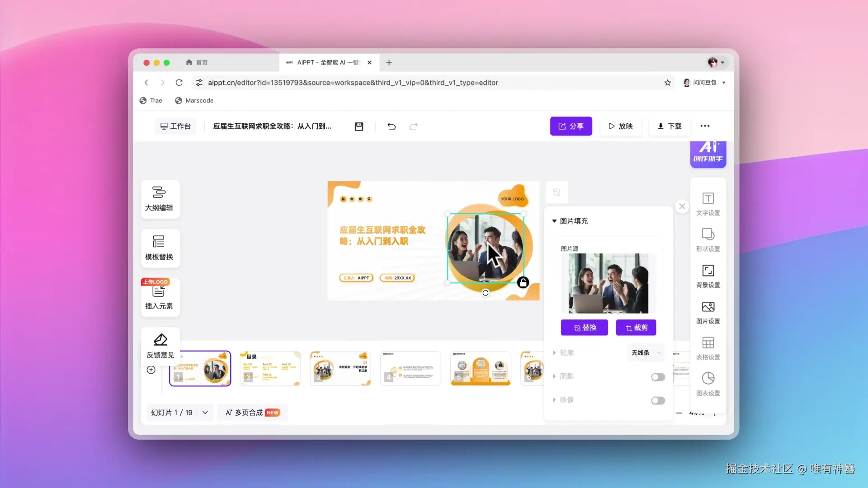The width and height of the screenshot is (868, 488).
Task: Click the 模板替换 template replace icon
Action: pos(159,248)
